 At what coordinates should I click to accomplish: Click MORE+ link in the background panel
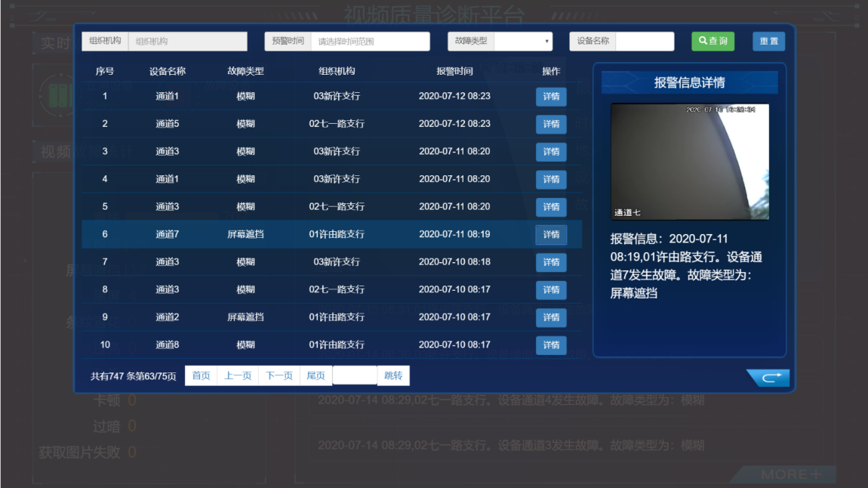[x=790, y=474]
